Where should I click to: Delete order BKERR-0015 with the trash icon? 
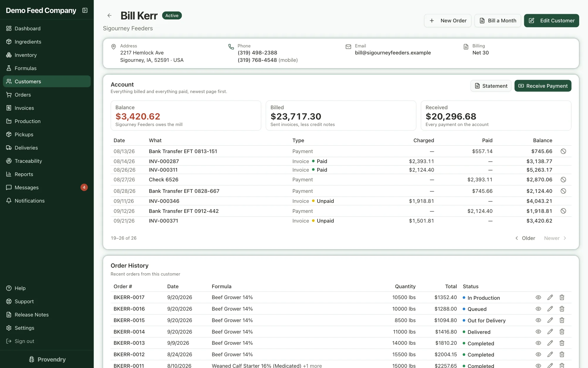(x=562, y=320)
